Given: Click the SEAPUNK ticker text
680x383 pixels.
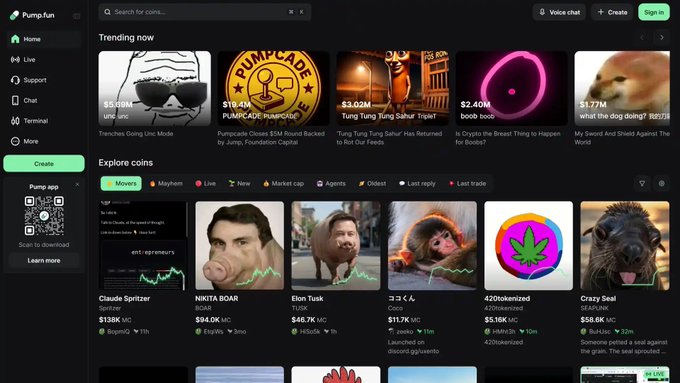Looking at the screenshot, I should (594, 308).
